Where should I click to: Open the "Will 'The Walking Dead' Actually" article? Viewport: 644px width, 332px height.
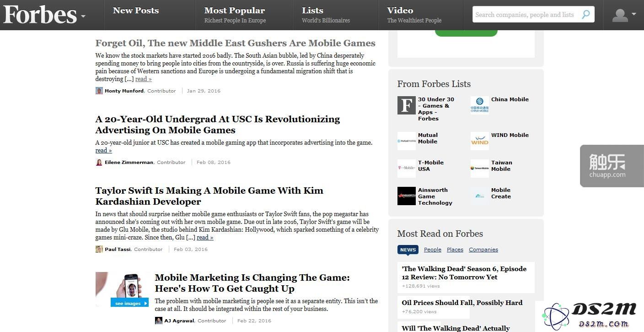tap(456, 328)
